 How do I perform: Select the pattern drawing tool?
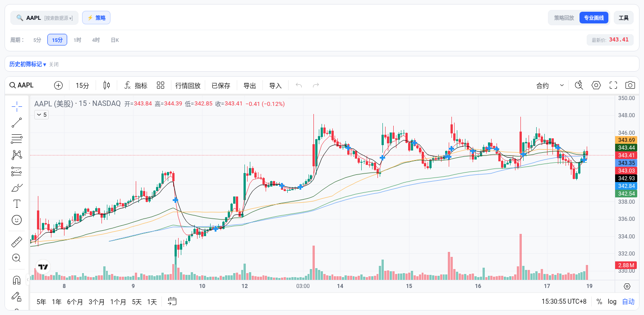pos(17,155)
